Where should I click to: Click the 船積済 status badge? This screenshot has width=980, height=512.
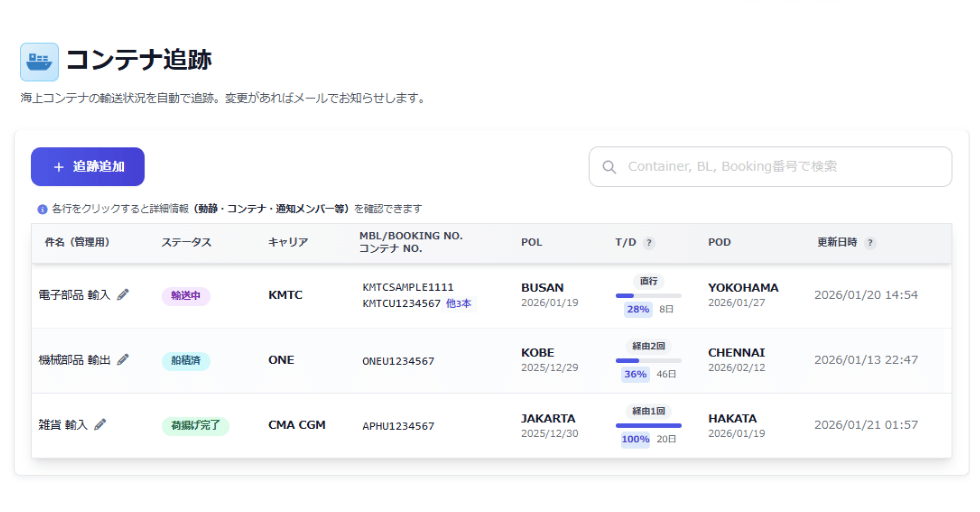(x=186, y=361)
